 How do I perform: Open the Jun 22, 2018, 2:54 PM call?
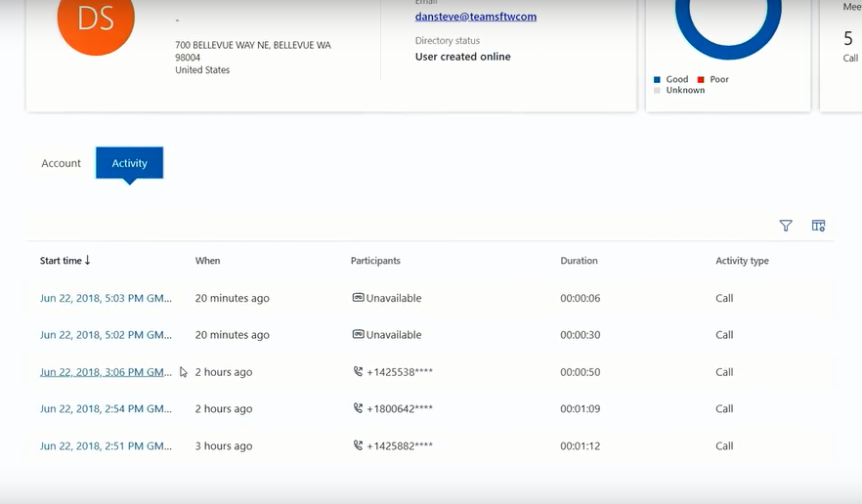pos(106,409)
